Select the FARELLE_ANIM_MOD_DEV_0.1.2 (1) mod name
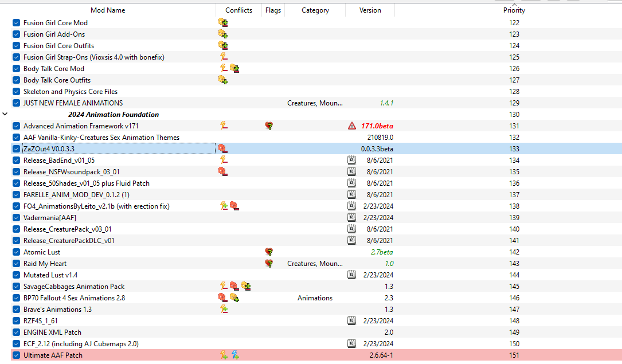The width and height of the screenshot is (622, 364). (76, 195)
